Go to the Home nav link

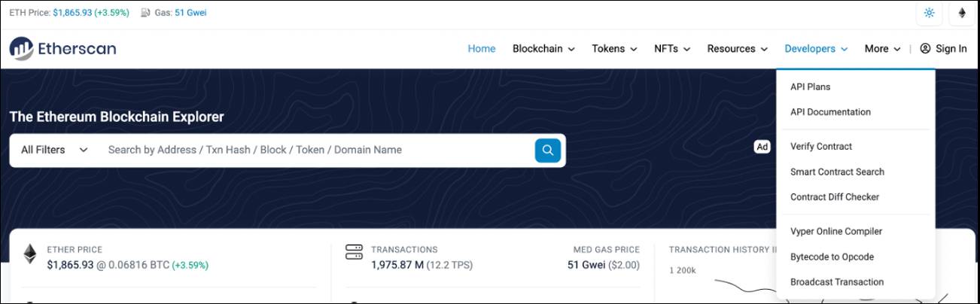pos(482,48)
